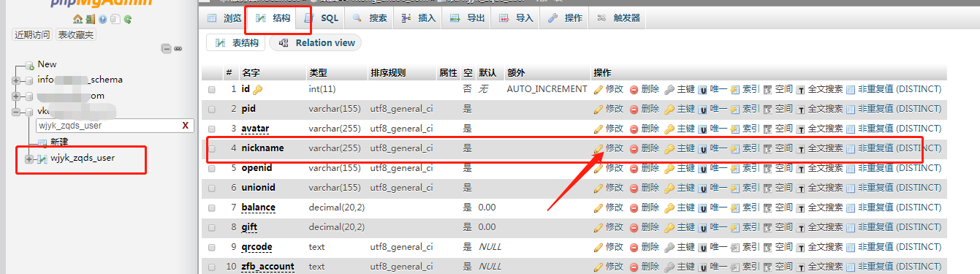The image size is (980, 274).
Task: Open the 搜索 (Search) tab
Action: click(x=370, y=18)
